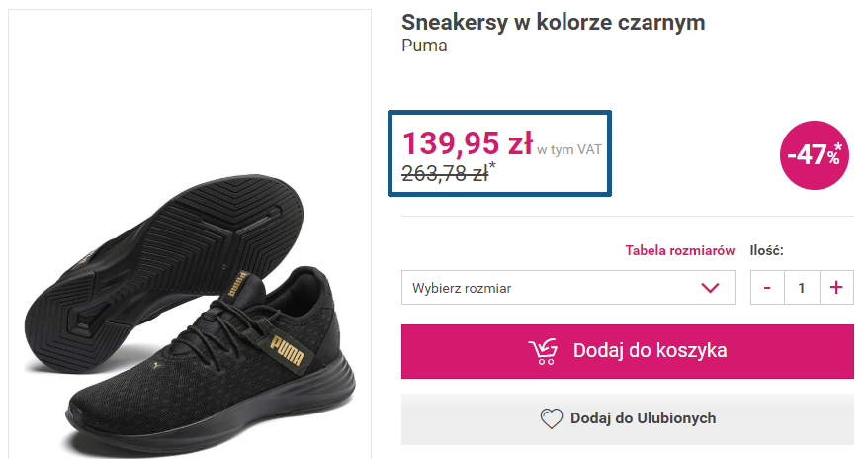Click the 'w tym VAT' note
Image resolution: width=868 pixels, height=459 pixels.
point(569,149)
